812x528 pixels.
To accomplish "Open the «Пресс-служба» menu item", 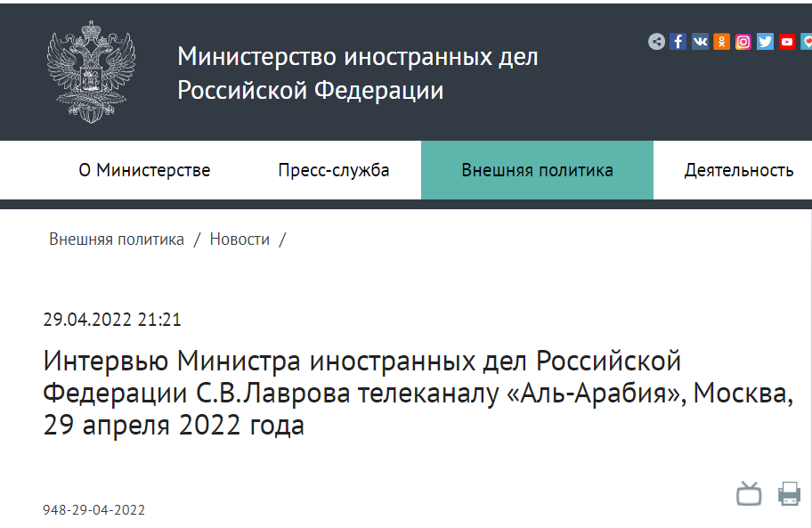I will (x=334, y=170).
